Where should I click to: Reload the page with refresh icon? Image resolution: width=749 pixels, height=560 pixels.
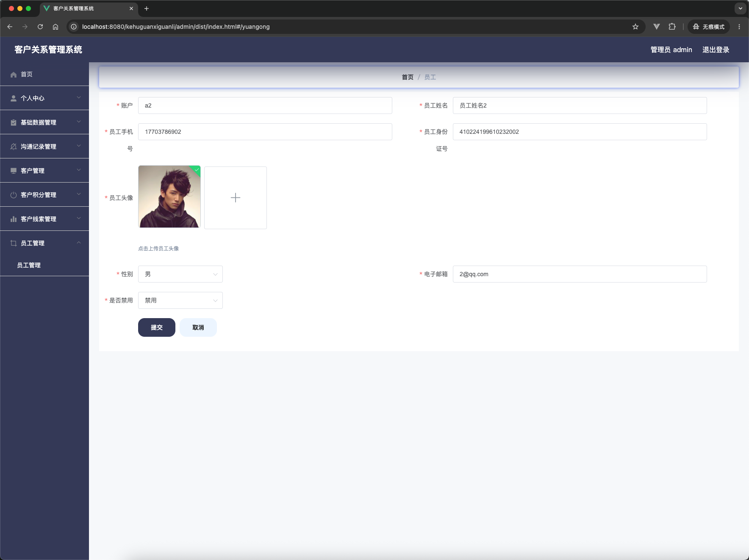[40, 27]
